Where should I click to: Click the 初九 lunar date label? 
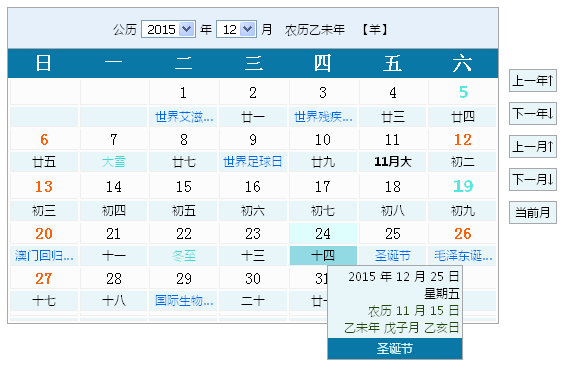pyautogui.click(x=463, y=211)
